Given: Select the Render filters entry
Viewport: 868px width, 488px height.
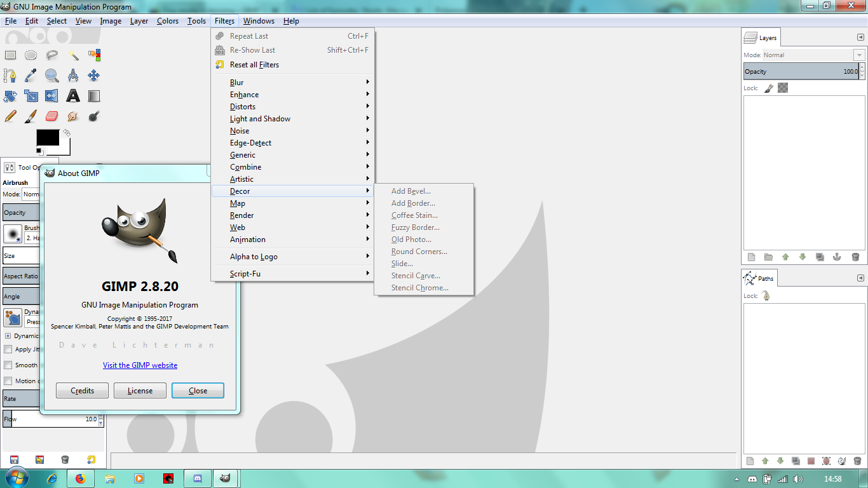Looking at the screenshot, I should point(293,215).
